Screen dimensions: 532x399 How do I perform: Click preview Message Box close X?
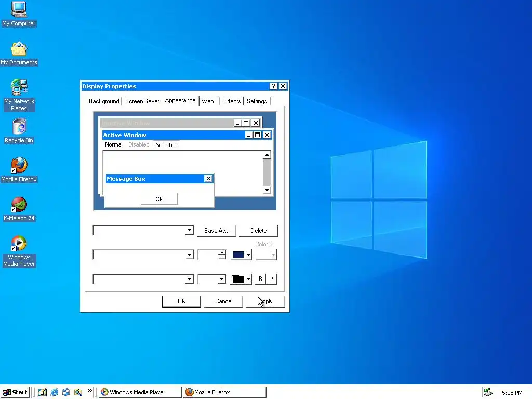[x=208, y=179]
